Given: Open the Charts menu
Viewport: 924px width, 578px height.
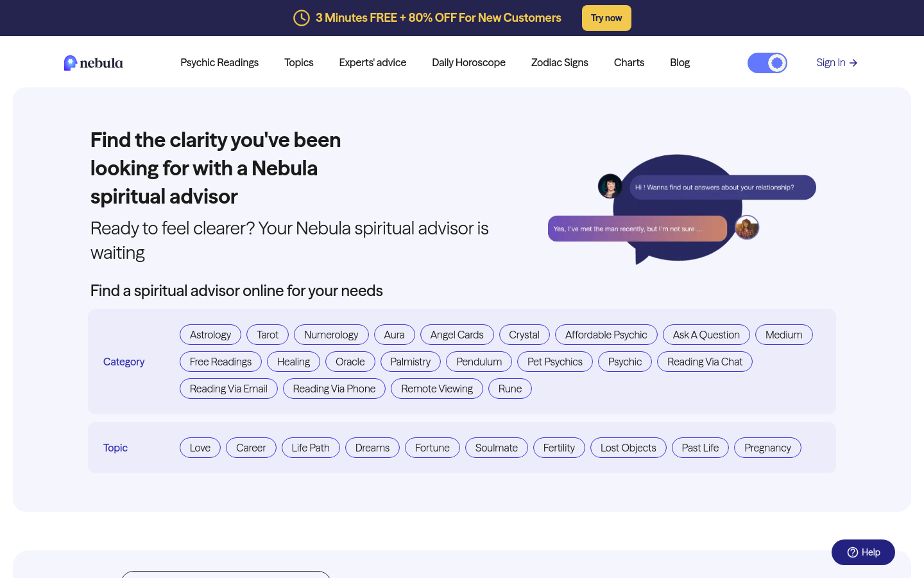Looking at the screenshot, I should 629,62.
